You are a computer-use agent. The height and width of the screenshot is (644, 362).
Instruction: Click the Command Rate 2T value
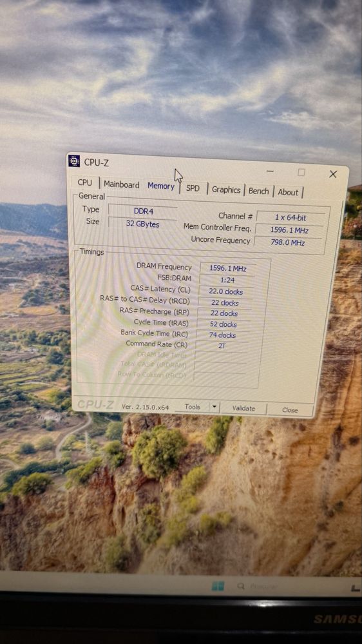tap(222, 346)
